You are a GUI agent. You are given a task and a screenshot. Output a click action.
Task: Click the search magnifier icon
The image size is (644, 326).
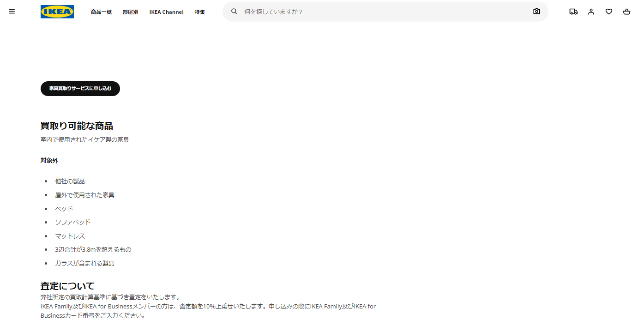(x=234, y=12)
